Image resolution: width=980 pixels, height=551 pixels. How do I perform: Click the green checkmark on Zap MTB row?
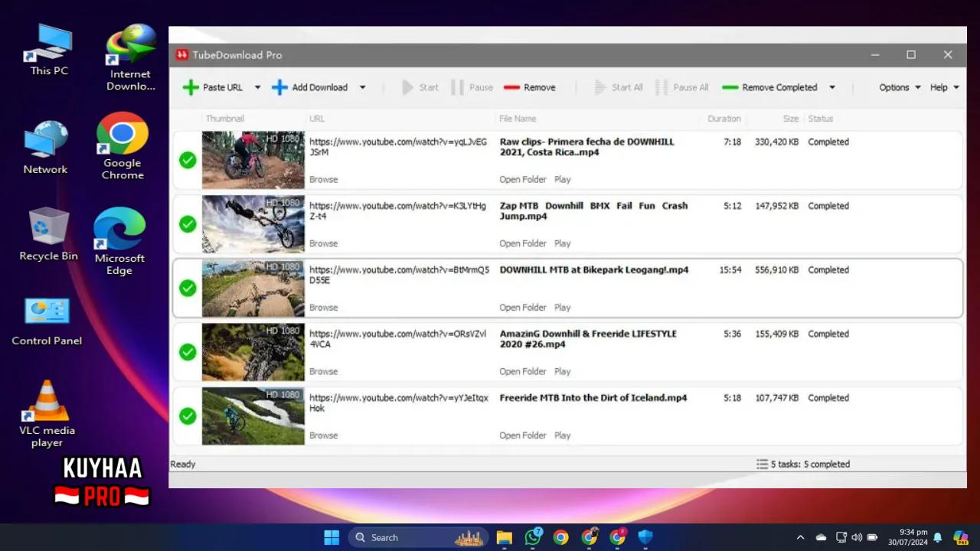click(x=188, y=224)
